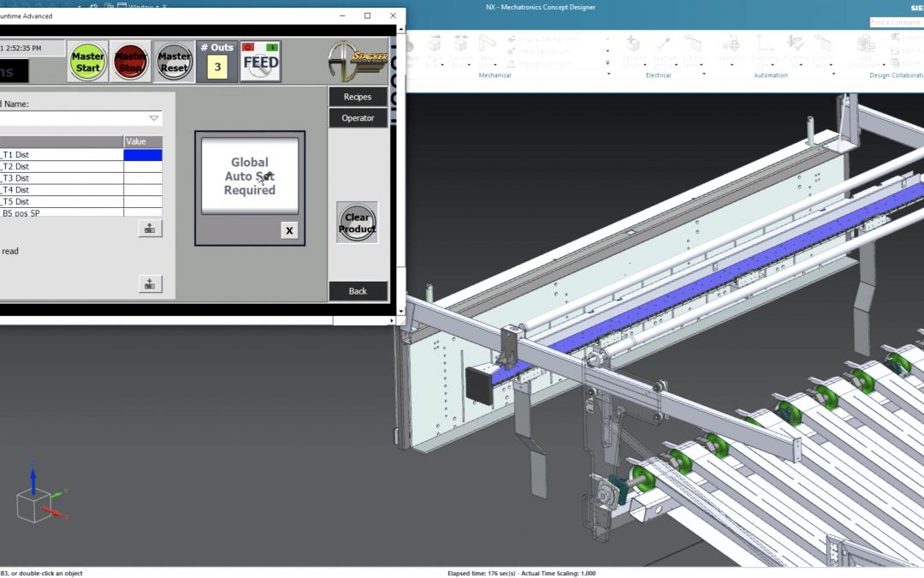
Task: Click the lower save-to-device icon near read
Action: pos(150,284)
